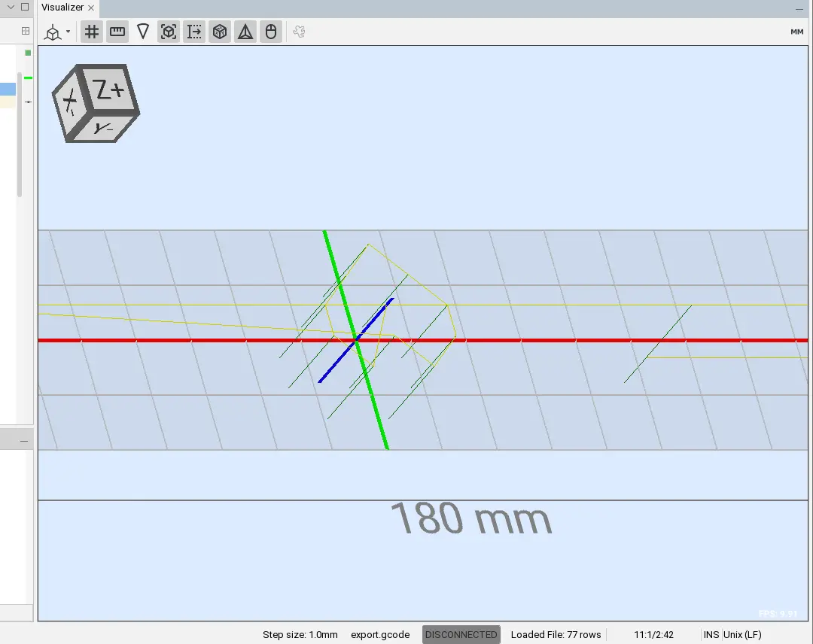Minimize the Visualizer panel using dash icon
The height and width of the screenshot is (644, 813).
click(x=799, y=9)
